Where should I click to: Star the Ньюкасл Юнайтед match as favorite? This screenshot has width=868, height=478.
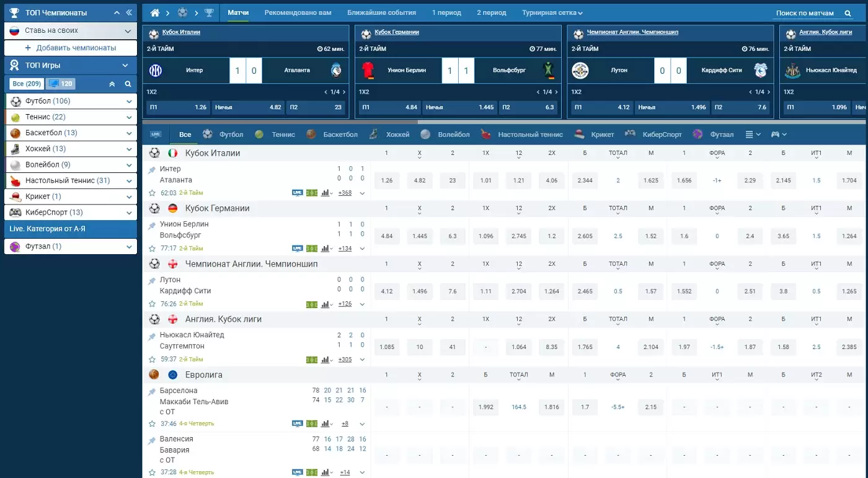[152, 360]
